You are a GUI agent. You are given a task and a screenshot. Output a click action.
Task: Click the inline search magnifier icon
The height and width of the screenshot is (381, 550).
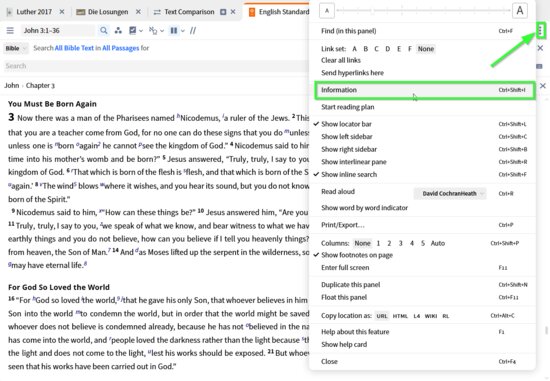(x=103, y=31)
